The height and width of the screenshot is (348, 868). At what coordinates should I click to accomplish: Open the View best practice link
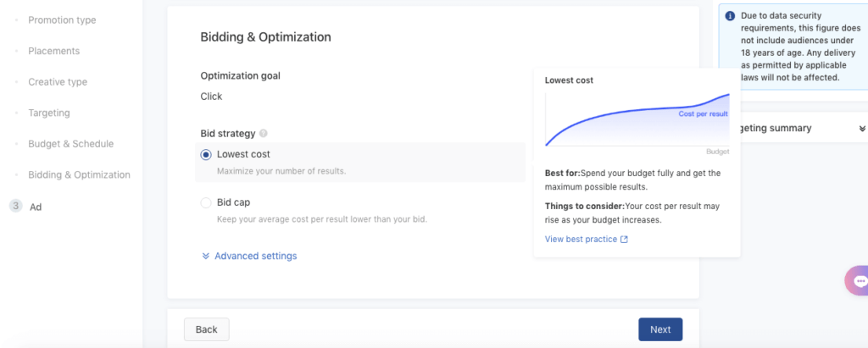pyautogui.click(x=581, y=240)
